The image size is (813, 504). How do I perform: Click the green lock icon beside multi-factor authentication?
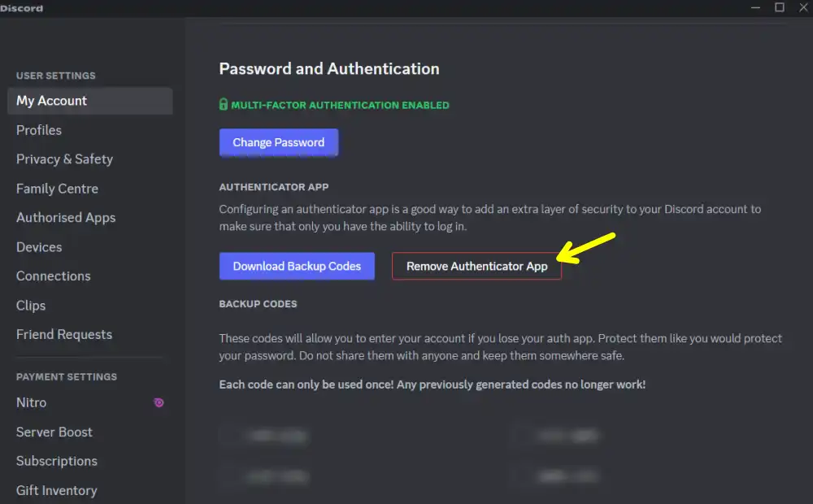coord(223,105)
